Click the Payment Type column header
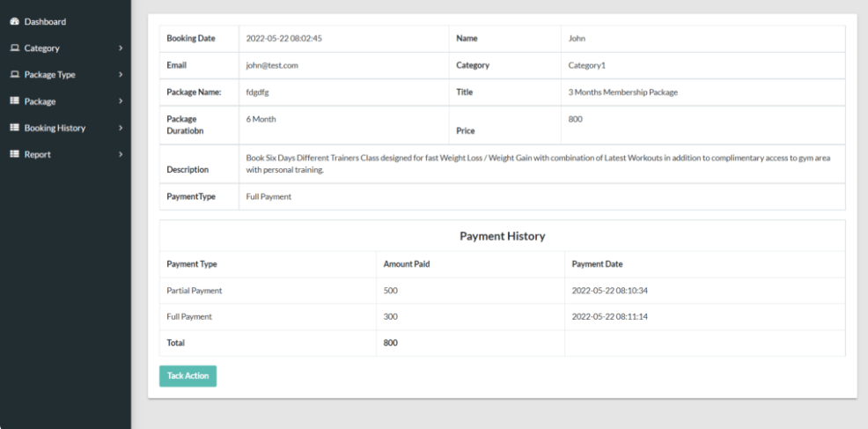The height and width of the screenshot is (429, 868). click(192, 264)
